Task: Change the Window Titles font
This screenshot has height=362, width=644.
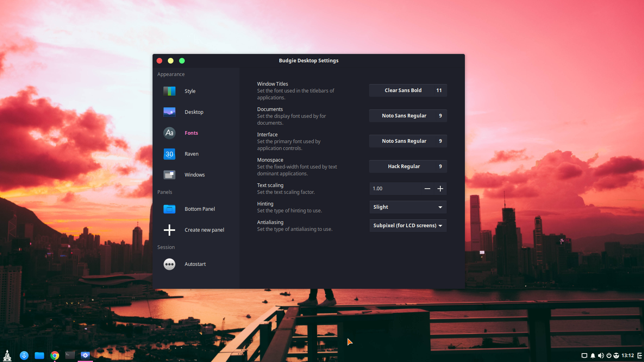Action: pyautogui.click(x=407, y=90)
